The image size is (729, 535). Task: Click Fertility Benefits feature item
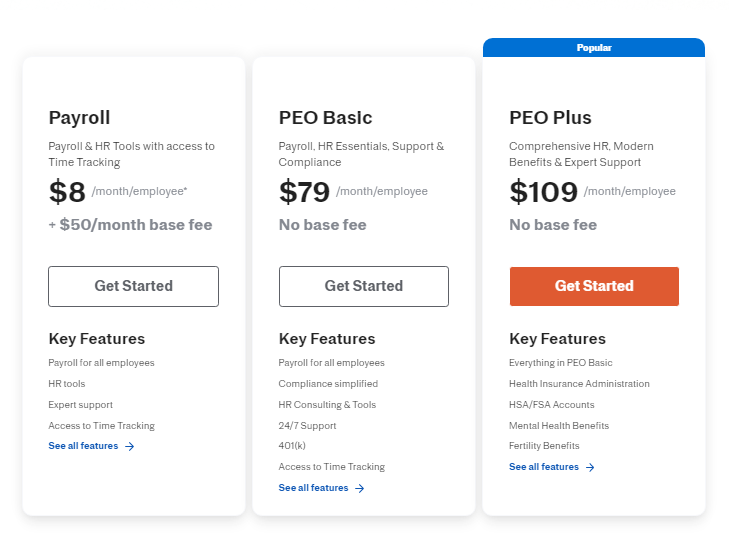tap(544, 446)
